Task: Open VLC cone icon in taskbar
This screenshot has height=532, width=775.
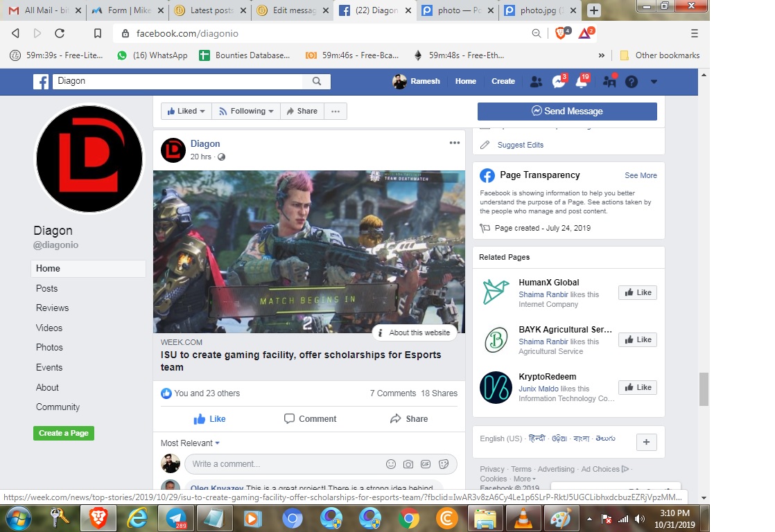Action: click(523, 518)
